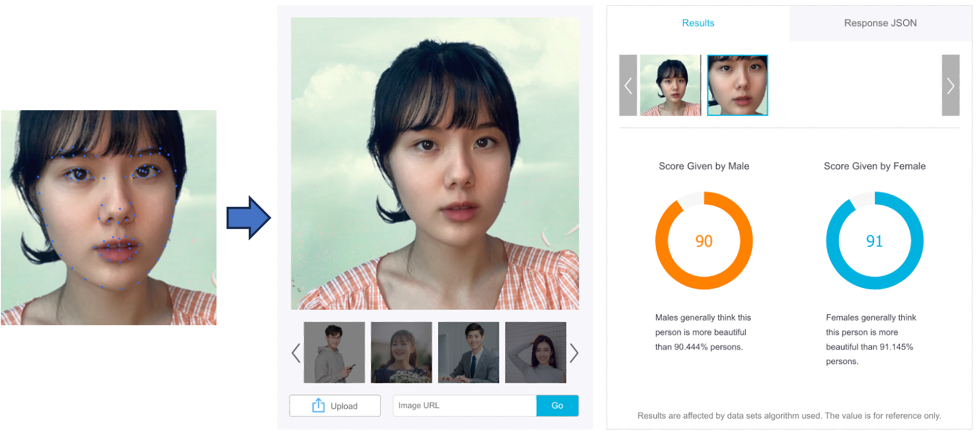The width and height of the screenshot is (980, 434).
Task: Click the large main preview photo
Action: click(435, 163)
